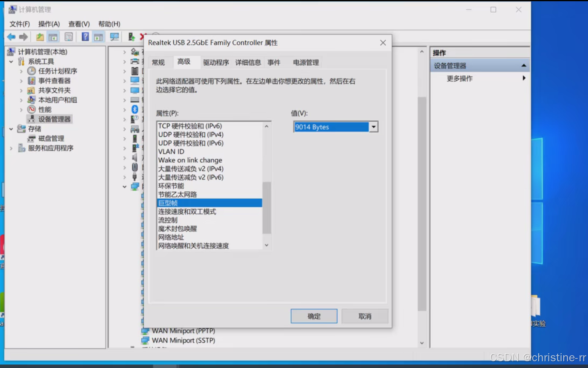Switch to the 电源管理 tab
This screenshot has width=588, height=368.
point(306,62)
